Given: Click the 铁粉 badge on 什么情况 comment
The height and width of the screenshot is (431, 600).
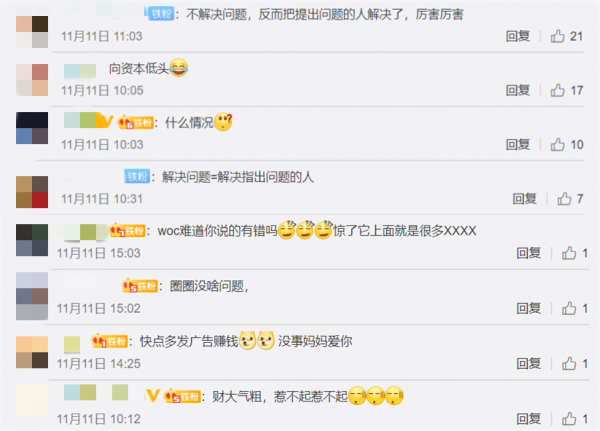Looking at the screenshot, I should (135, 122).
